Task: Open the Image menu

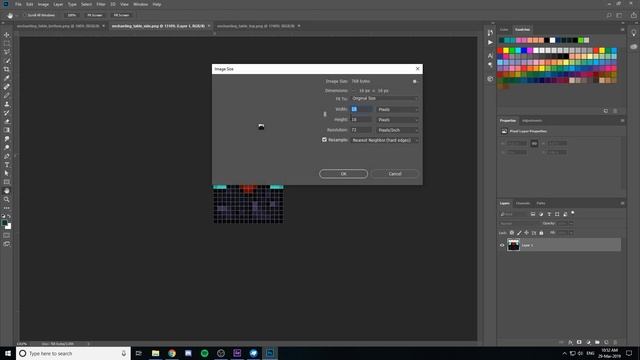Action: coord(43,4)
